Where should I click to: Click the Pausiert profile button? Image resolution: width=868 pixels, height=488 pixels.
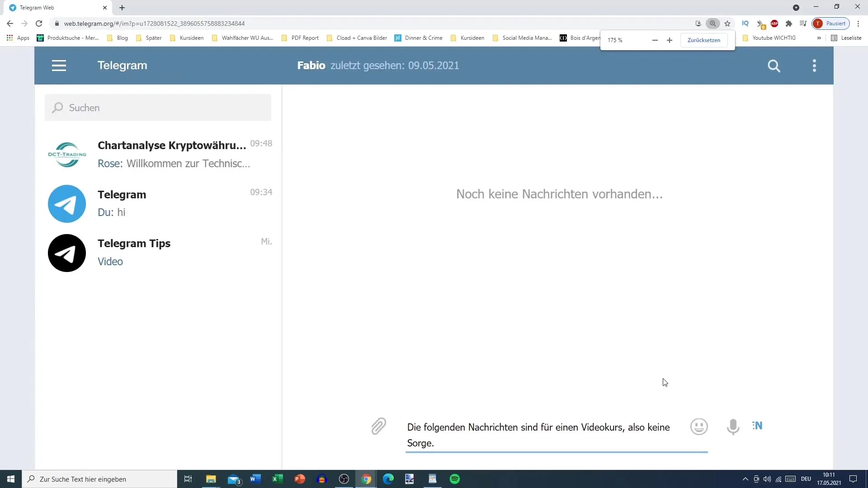click(831, 23)
